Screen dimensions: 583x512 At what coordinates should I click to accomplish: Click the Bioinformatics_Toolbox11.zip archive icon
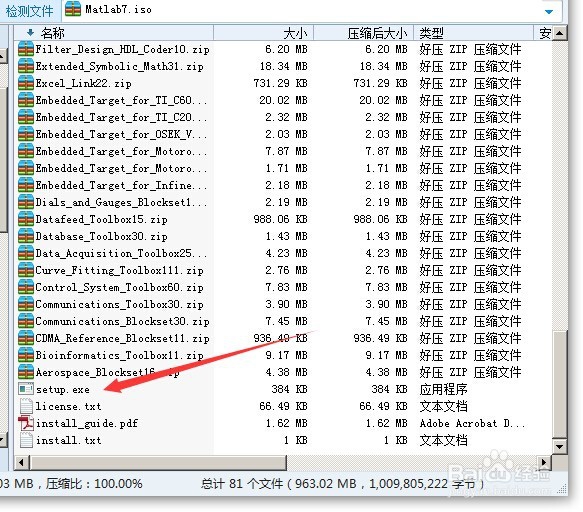(x=26, y=355)
